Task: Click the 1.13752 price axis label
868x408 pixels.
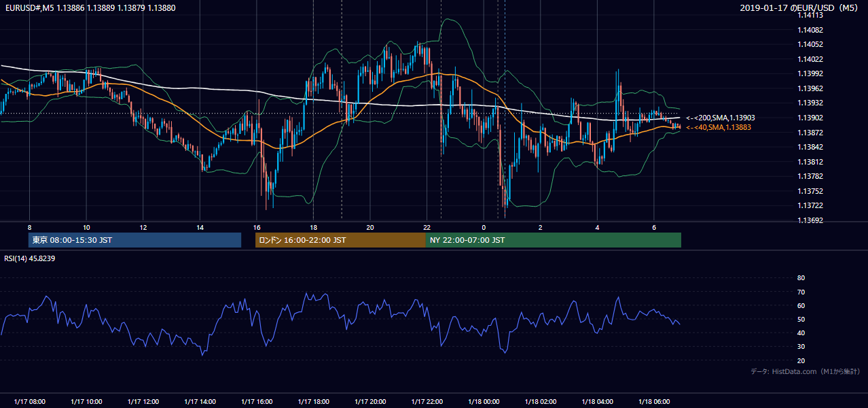Action: [810, 191]
